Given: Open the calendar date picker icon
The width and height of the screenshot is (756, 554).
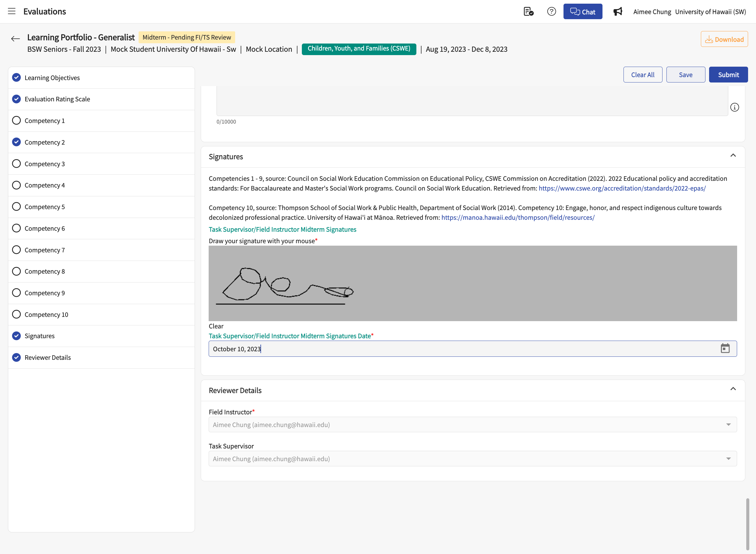Looking at the screenshot, I should coord(725,349).
